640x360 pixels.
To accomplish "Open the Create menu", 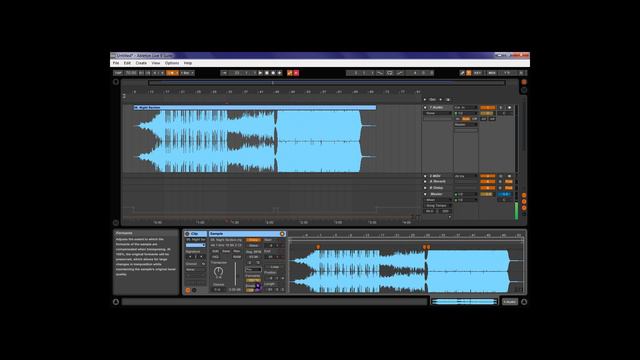I will pyautogui.click(x=141, y=63).
